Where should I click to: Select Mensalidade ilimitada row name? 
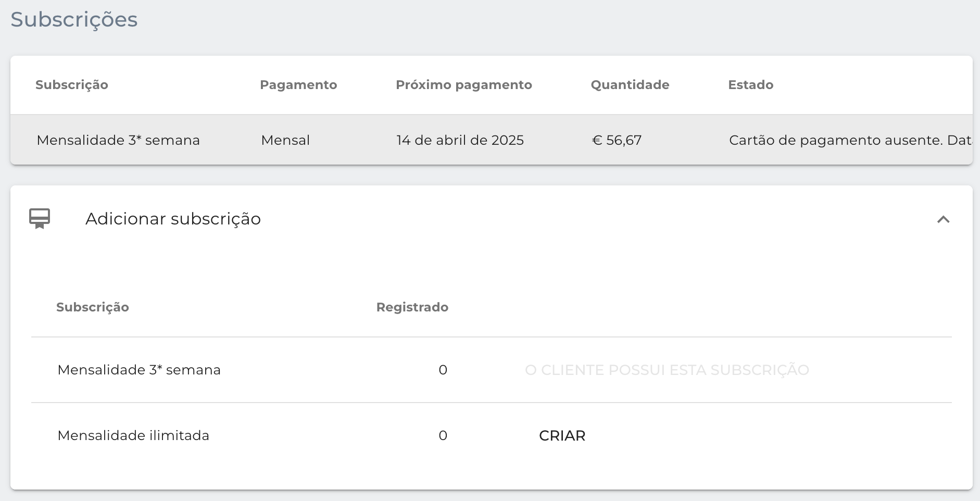click(x=133, y=435)
